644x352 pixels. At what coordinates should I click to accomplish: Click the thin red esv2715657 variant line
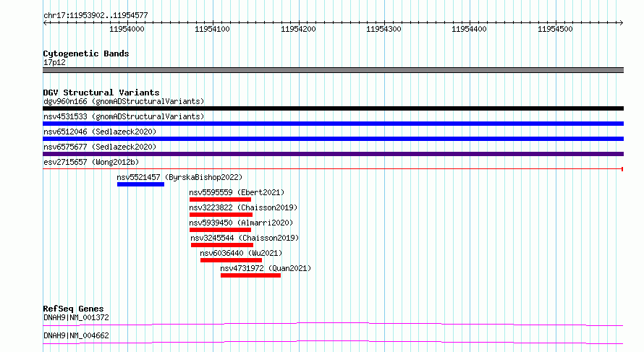(x=333, y=169)
